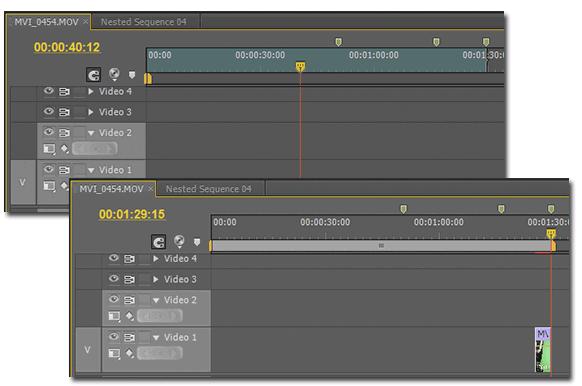
Task: Toggle Video 4 sync lock in 00:00:40:12 timeline
Action: (x=64, y=91)
